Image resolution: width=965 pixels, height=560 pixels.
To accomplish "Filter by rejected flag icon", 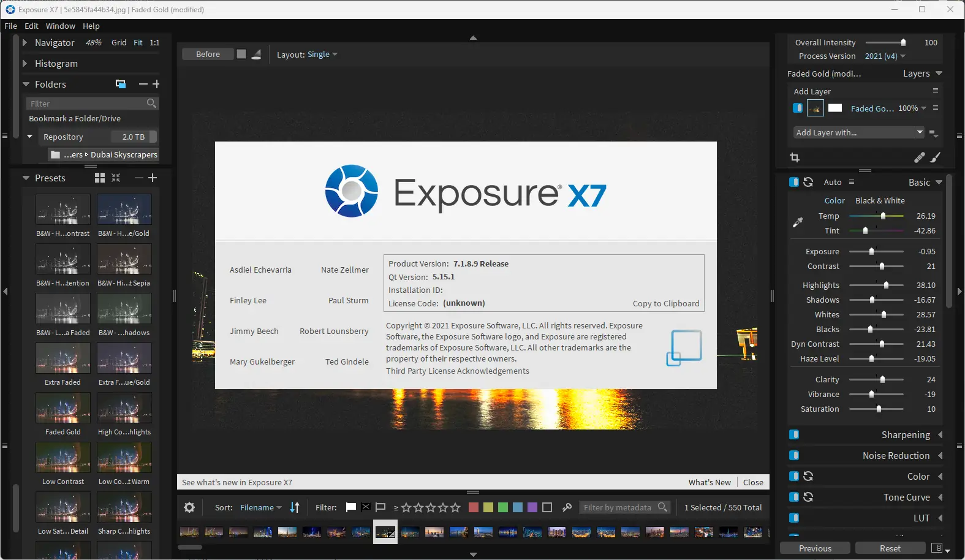I will tap(366, 507).
